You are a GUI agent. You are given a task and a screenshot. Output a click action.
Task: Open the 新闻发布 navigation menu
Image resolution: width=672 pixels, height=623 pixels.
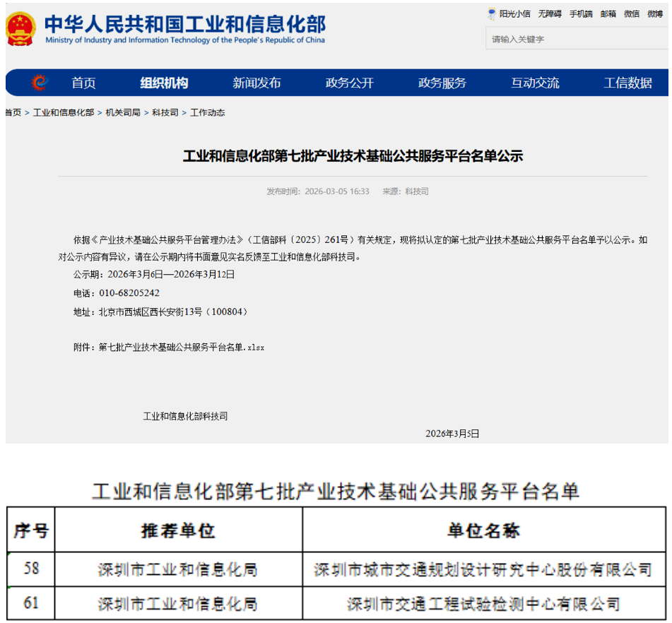pos(257,83)
